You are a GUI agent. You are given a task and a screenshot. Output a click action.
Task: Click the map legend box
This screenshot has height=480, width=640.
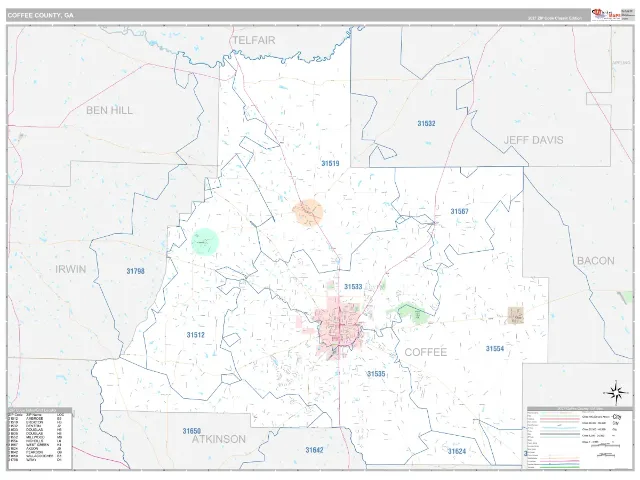[580, 438]
